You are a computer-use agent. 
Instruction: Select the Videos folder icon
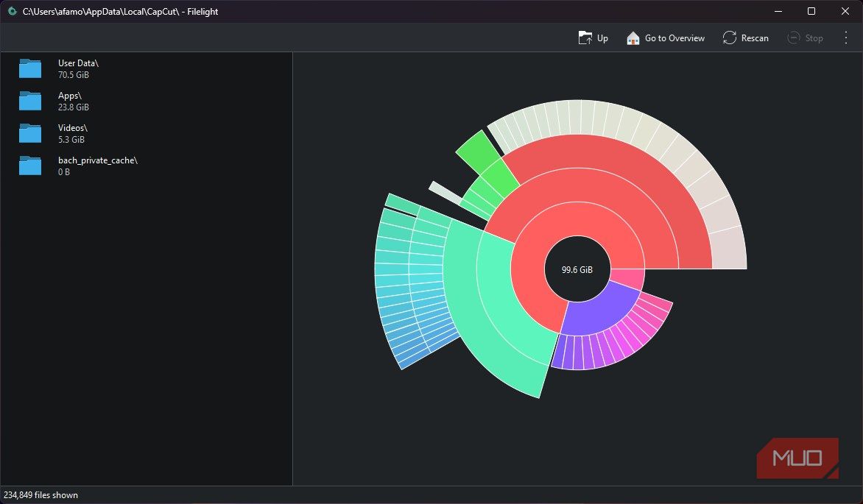pos(30,133)
